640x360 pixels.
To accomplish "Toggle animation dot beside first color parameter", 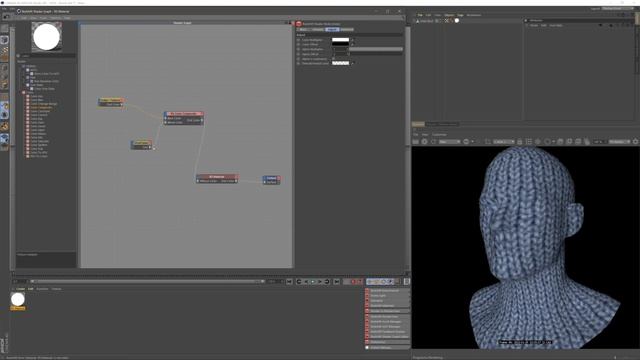I will pos(298,40).
